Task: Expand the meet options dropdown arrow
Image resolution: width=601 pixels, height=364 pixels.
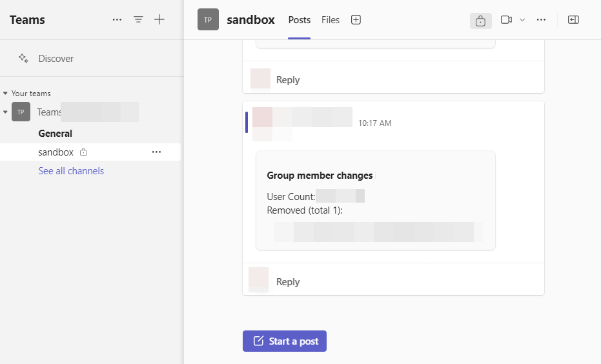Action: 522,20
